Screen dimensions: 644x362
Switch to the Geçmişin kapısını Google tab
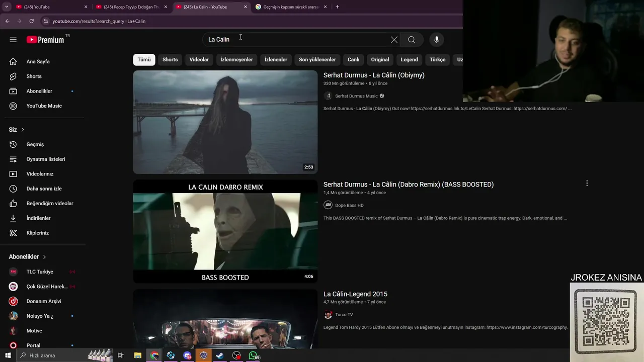292,7
